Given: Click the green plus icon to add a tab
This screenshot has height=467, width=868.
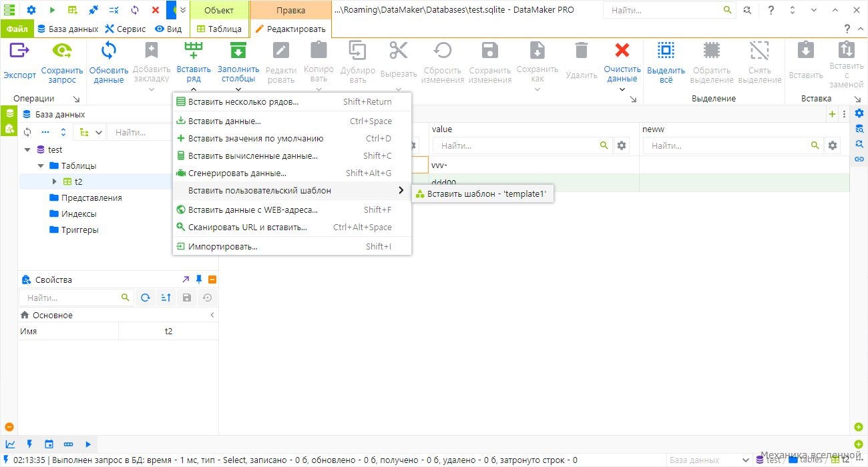Looking at the screenshot, I should pos(832,114).
